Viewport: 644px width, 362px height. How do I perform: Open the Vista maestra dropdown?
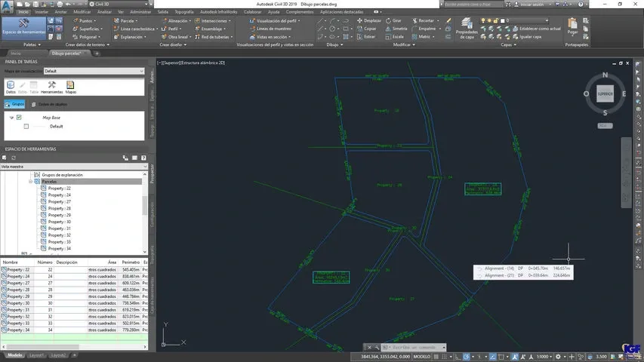click(x=74, y=167)
